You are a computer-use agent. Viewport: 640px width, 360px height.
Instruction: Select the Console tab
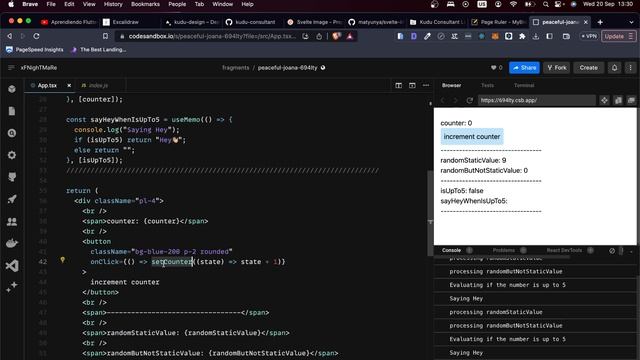click(x=451, y=251)
